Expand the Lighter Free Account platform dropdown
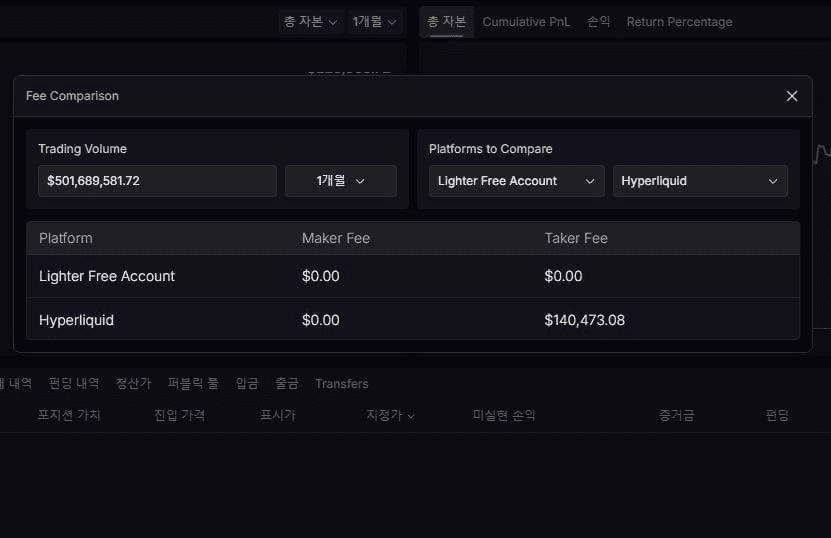Image resolution: width=831 pixels, height=538 pixels. pos(516,181)
